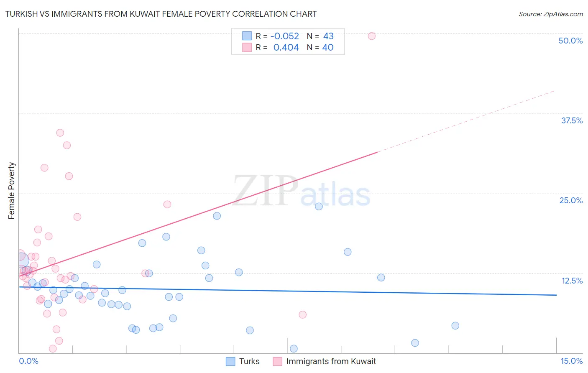588x373 pixels.
Task: Select the Turks legend label
Action: point(249,361)
